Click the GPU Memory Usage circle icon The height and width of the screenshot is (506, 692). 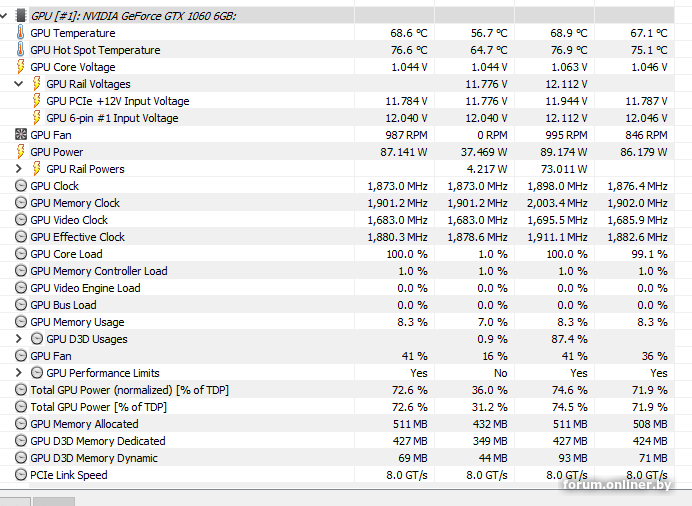click(21, 322)
